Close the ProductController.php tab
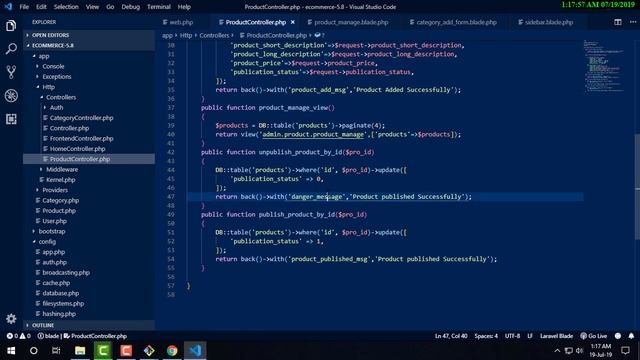The image size is (640, 360). pos(293,22)
